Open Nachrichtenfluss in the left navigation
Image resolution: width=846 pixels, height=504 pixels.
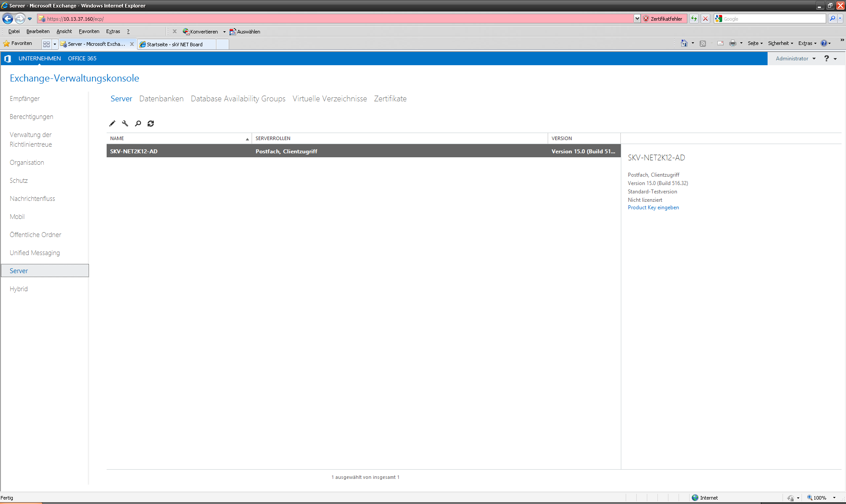(x=32, y=199)
